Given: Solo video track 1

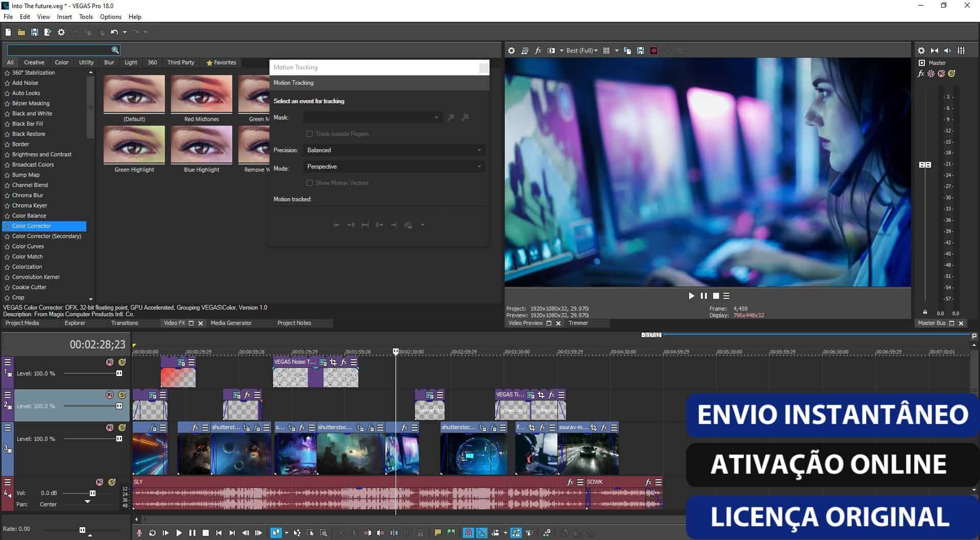Looking at the screenshot, I should 122,362.
